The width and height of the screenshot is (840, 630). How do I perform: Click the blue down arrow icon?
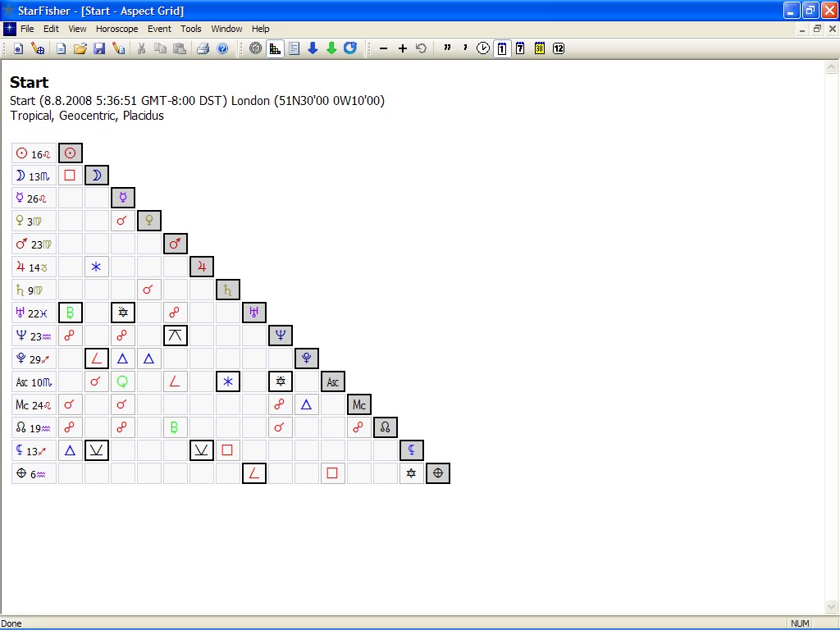click(x=313, y=48)
